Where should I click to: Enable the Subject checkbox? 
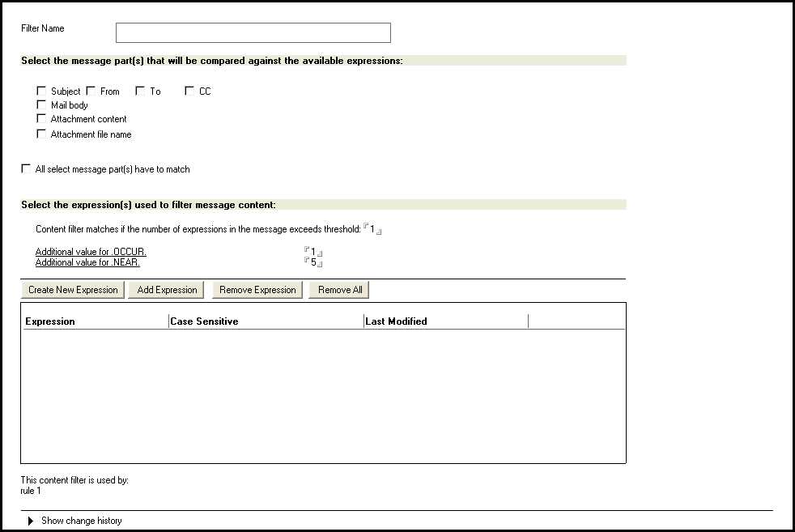(x=42, y=92)
